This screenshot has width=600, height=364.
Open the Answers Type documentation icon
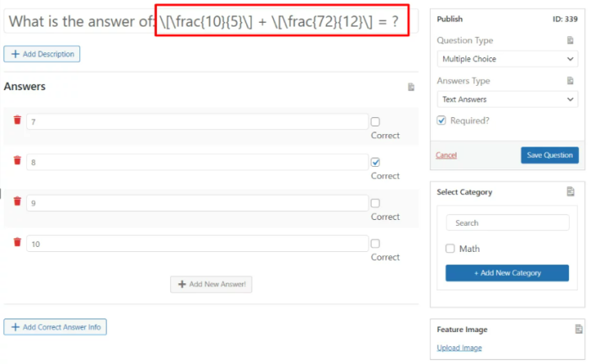point(571,81)
